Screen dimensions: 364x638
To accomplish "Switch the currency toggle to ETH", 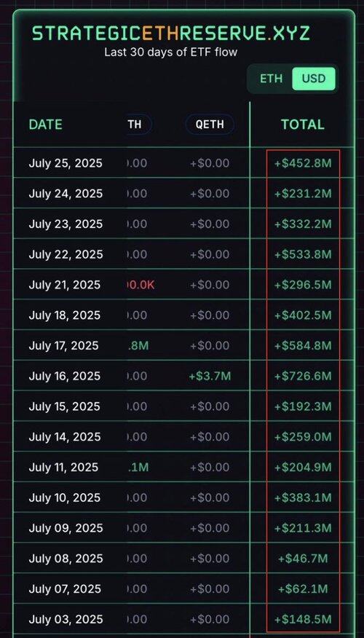I will tap(271, 79).
